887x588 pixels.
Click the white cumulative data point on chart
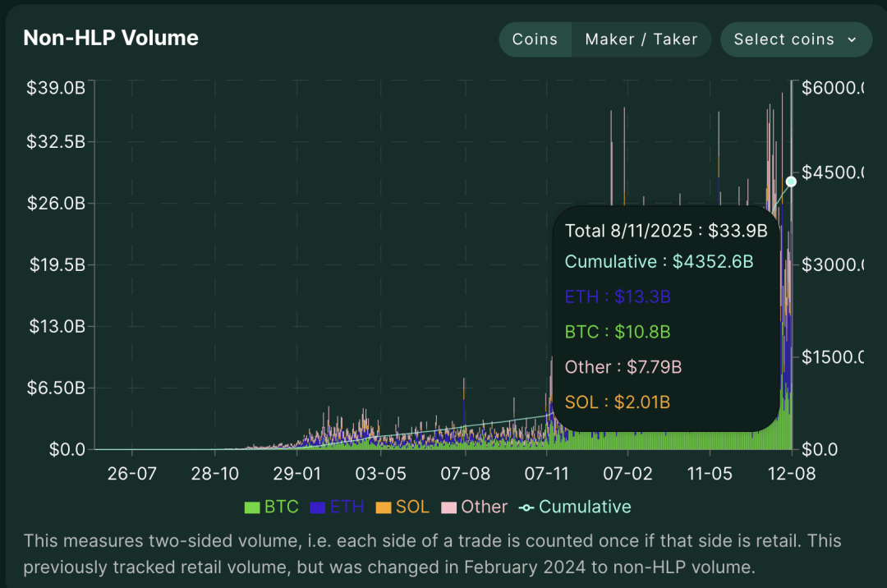pos(791,181)
